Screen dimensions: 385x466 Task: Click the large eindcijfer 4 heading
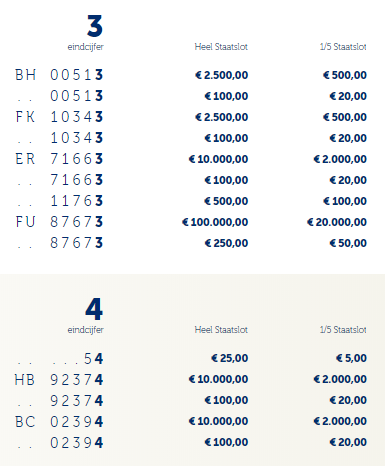(94, 309)
